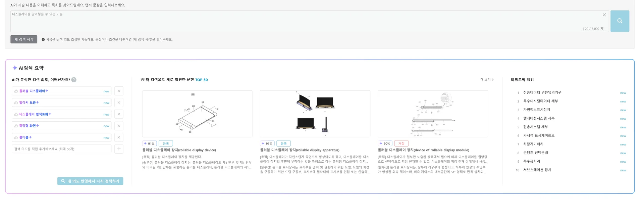The width and height of the screenshot is (644, 204).
Task: Remove the 롤러블 디스플레이 intent keyword
Action: 119,91
